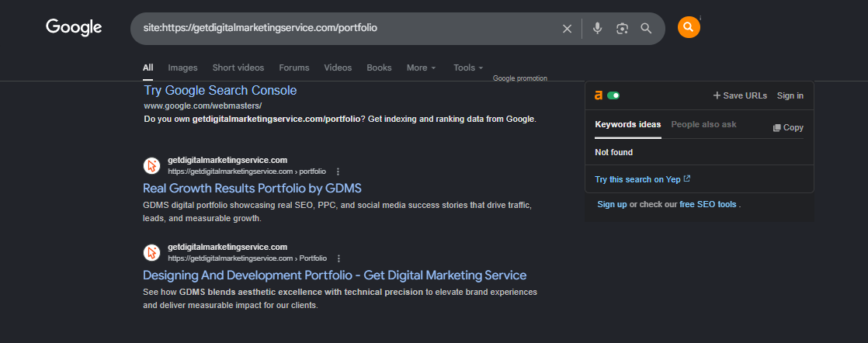Click the Copy button
Image resolution: width=868 pixels, height=343 pixels.
pos(788,128)
